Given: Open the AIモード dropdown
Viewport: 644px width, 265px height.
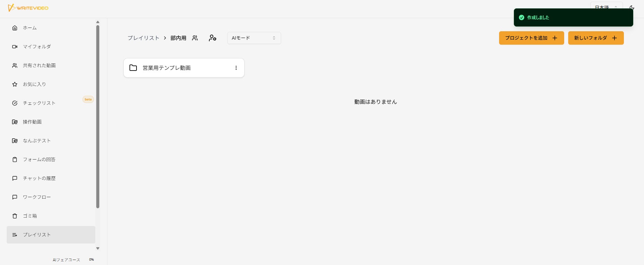Looking at the screenshot, I should pyautogui.click(x=254, y=38).
